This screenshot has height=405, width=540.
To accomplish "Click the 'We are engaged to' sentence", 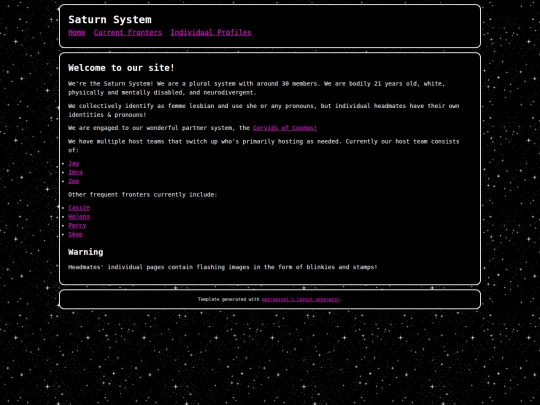I will (x=193, y=128).
